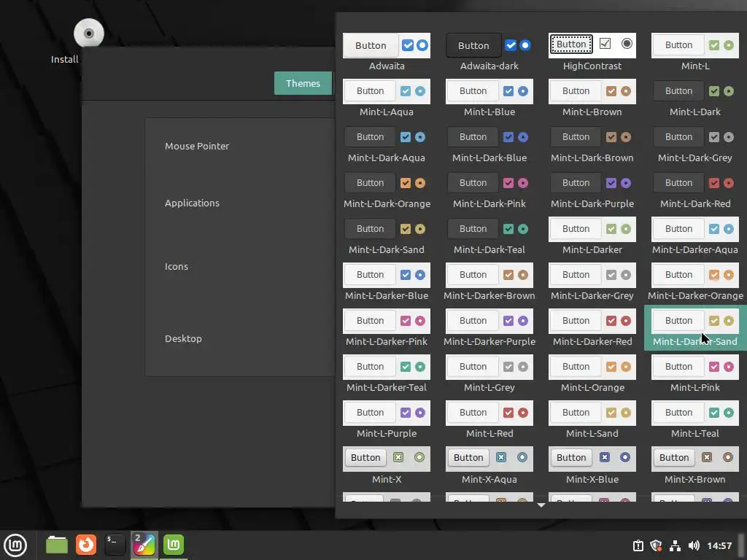Pick the Mint-L-Dark-Purple theme
Image resolution: width=747 pixels, height=560 pixels.
pyautogui.click(x=592, y=190)
